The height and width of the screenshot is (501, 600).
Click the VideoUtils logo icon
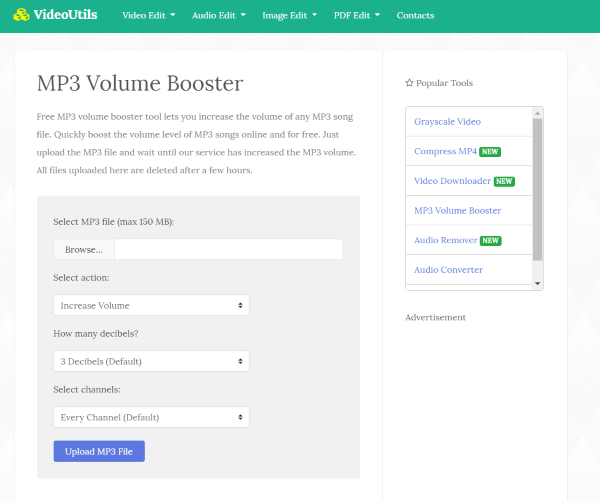pos(21,15)
